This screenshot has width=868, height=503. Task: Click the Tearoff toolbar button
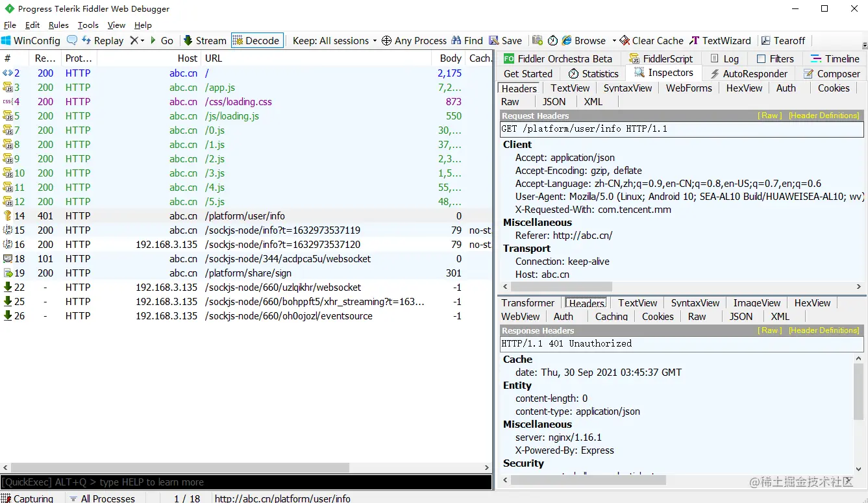pyautogui.click(x=783, y=40)
